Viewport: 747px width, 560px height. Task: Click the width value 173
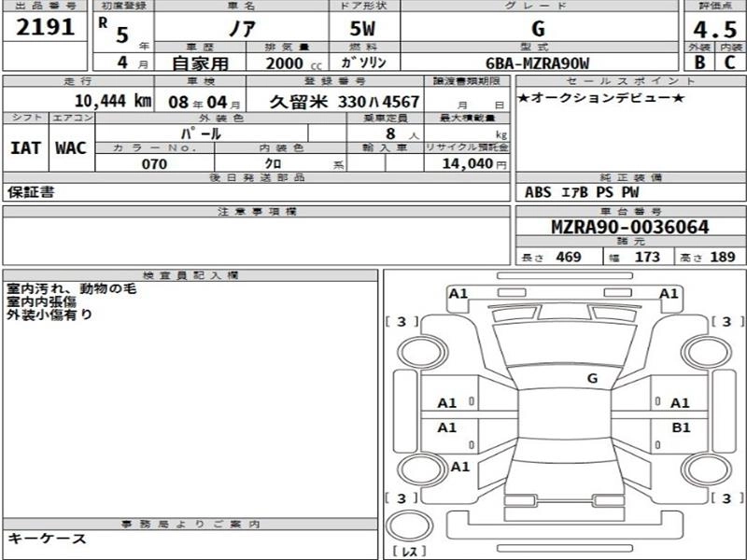click(x=647, y=258)
